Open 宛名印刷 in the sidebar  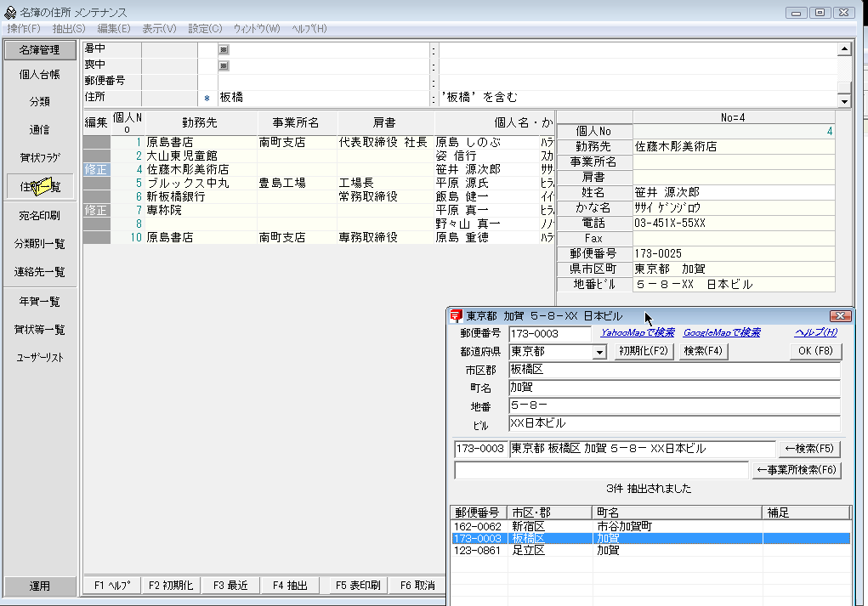point(40,216)
